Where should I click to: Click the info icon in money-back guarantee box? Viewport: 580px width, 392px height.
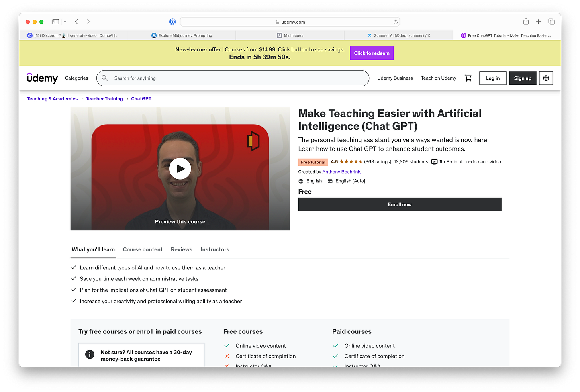pyautogui.click(x=90, y=354)
